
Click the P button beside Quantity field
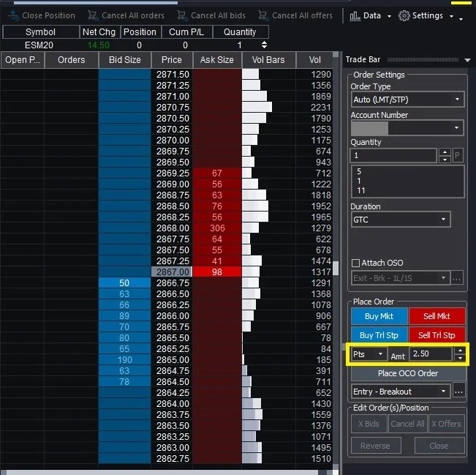click(x=458, y=156)
